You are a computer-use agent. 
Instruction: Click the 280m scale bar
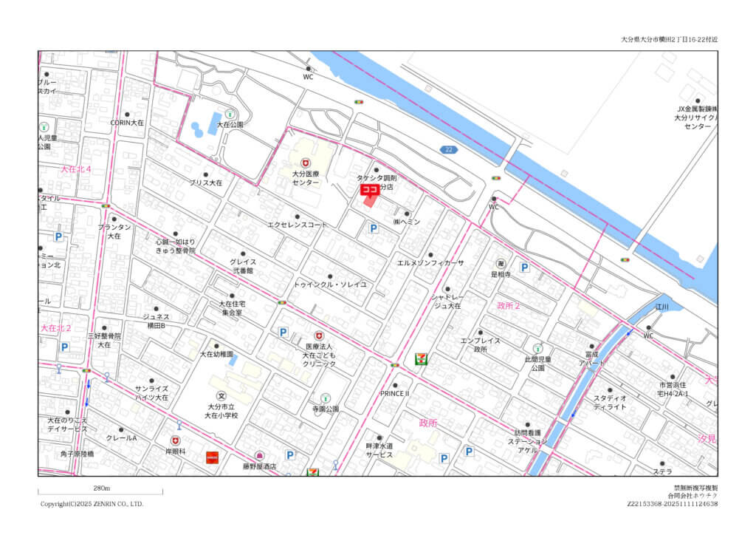(101, 490)
